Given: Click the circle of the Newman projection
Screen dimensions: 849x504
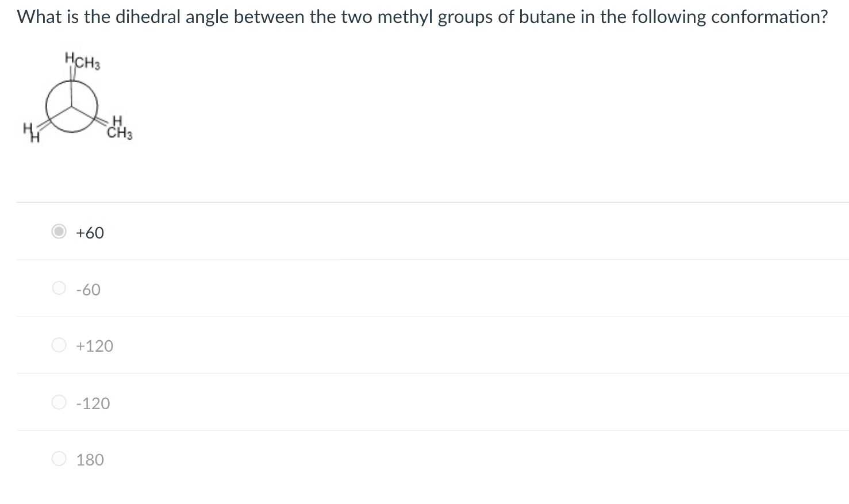Looking at the screenshot, I should pyautogui.click(x=71, y=106).
